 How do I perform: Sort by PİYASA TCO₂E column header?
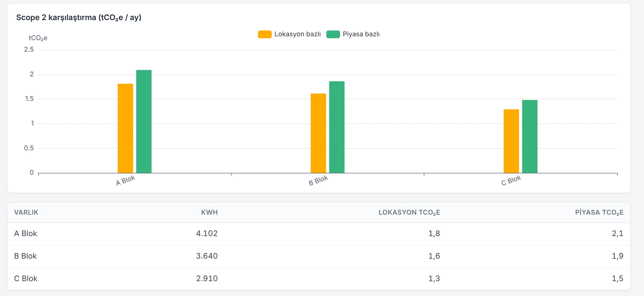[x=599, y=212]
